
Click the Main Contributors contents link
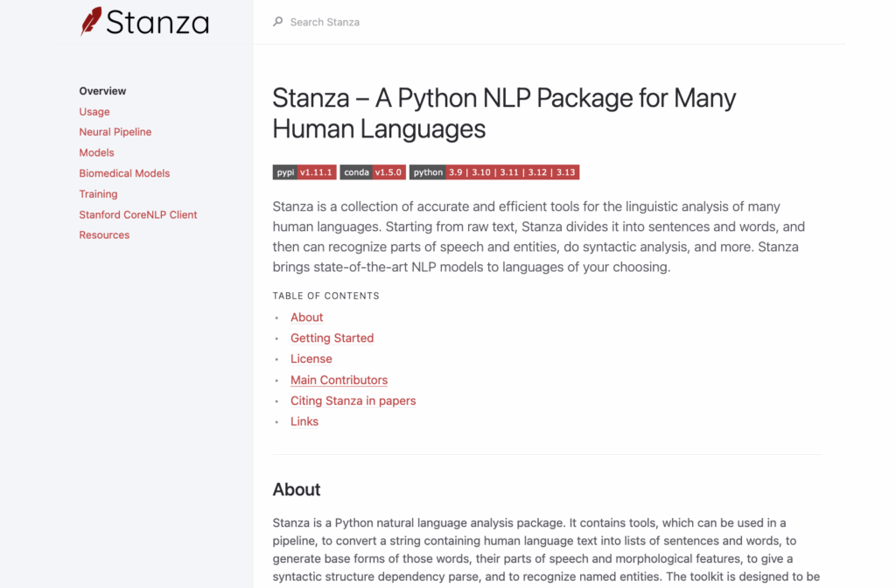click(339, 380)
